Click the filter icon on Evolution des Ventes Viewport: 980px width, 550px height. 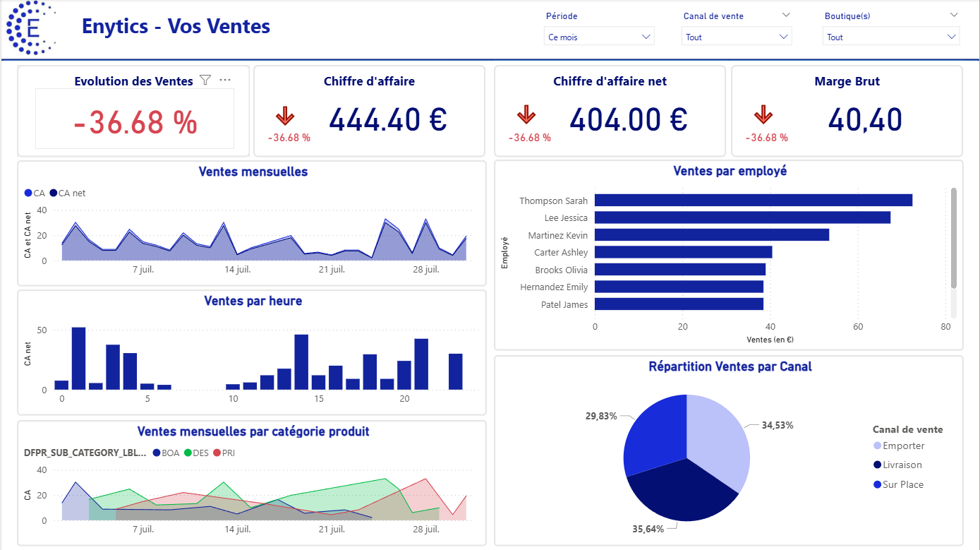click(x=205, y=80)
